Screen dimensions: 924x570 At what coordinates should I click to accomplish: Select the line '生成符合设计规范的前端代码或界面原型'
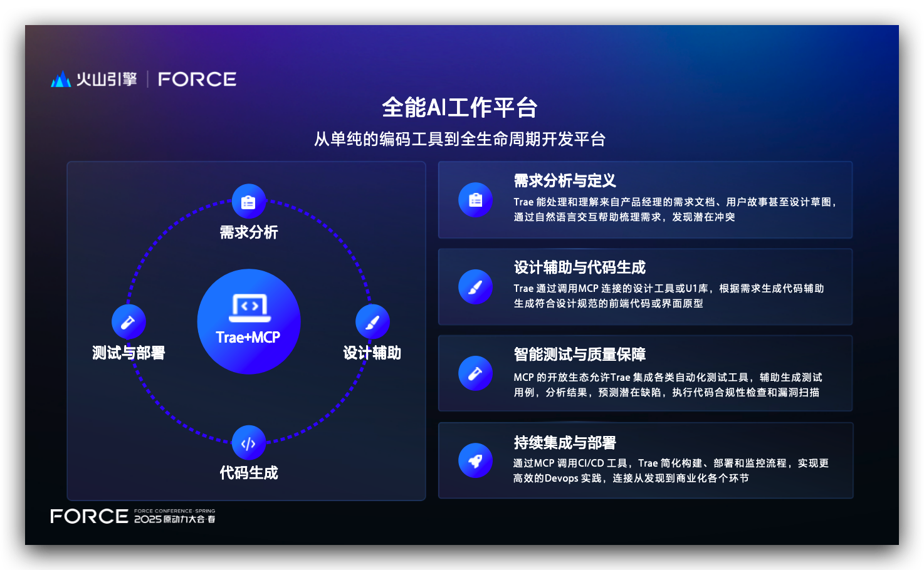609,303
